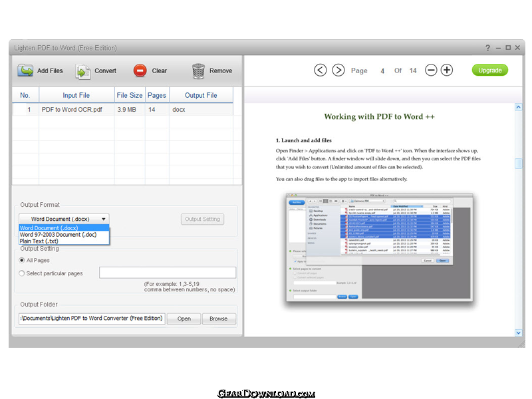
Task: Choose Word 97-2003 Document (.doc) option
Action: pyautogui.click(x=64, y=235)
